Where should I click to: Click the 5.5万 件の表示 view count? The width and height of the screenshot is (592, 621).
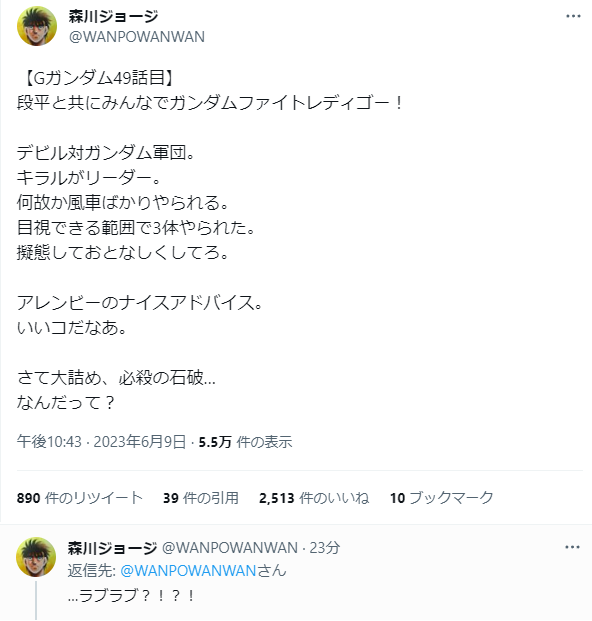(246, 442)
